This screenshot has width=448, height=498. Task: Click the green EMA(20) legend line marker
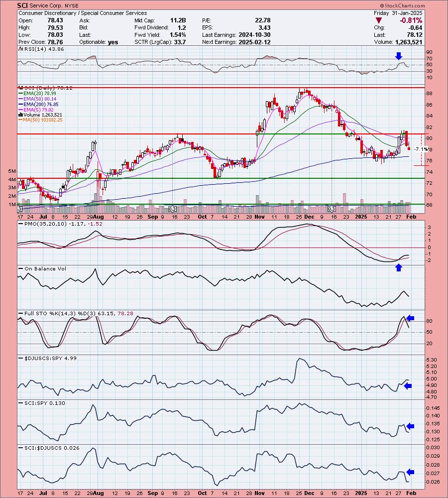click(x=20, y=94)
